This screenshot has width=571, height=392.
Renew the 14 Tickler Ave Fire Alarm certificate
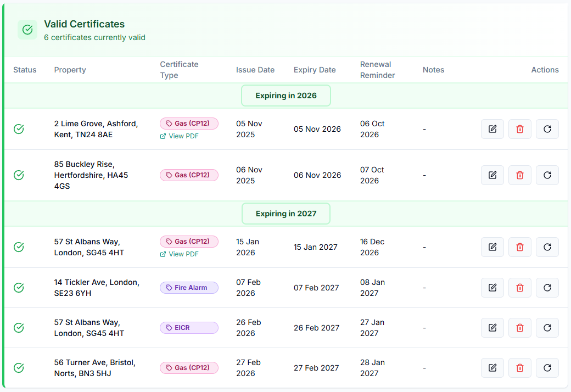click(x=547, y=288)
